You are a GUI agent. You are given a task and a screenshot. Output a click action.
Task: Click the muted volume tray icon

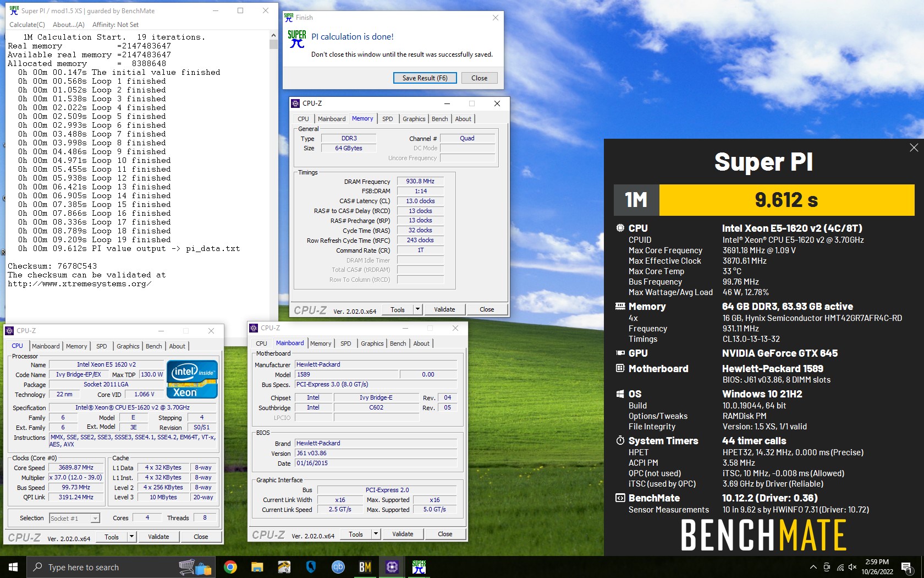tap(853, 567)
